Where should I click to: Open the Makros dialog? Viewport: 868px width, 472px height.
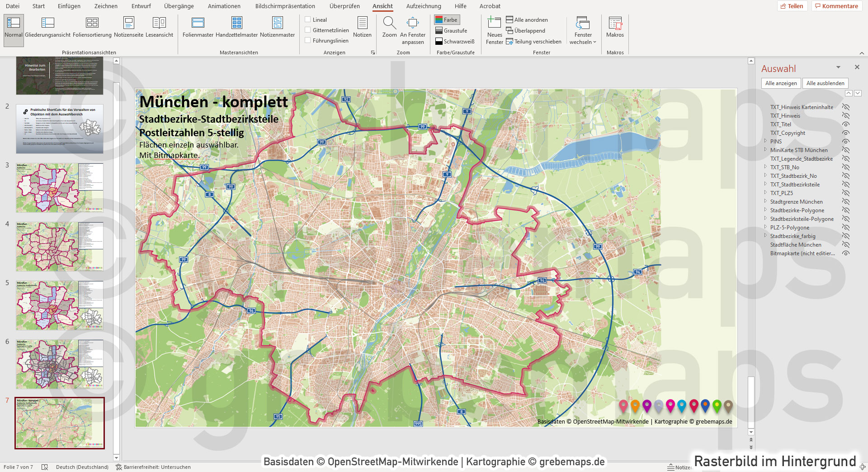click(x=615, y=27)
